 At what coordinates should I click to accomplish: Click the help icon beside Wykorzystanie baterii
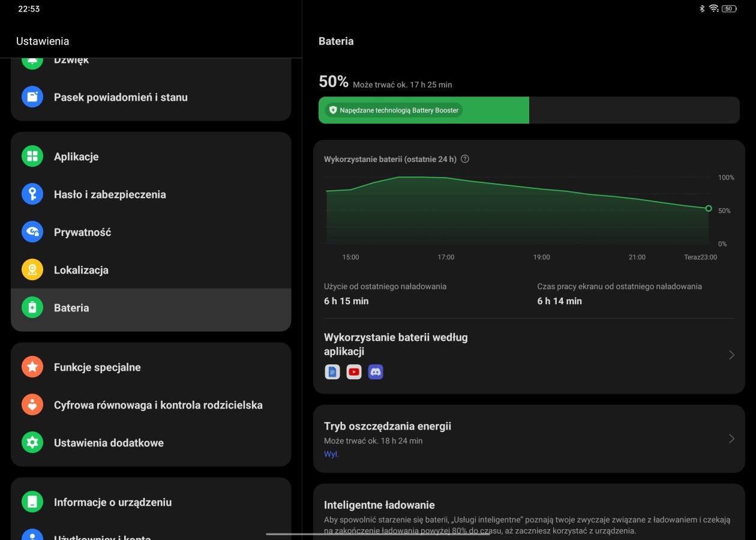pyautogui.click(x=465, y=159)
